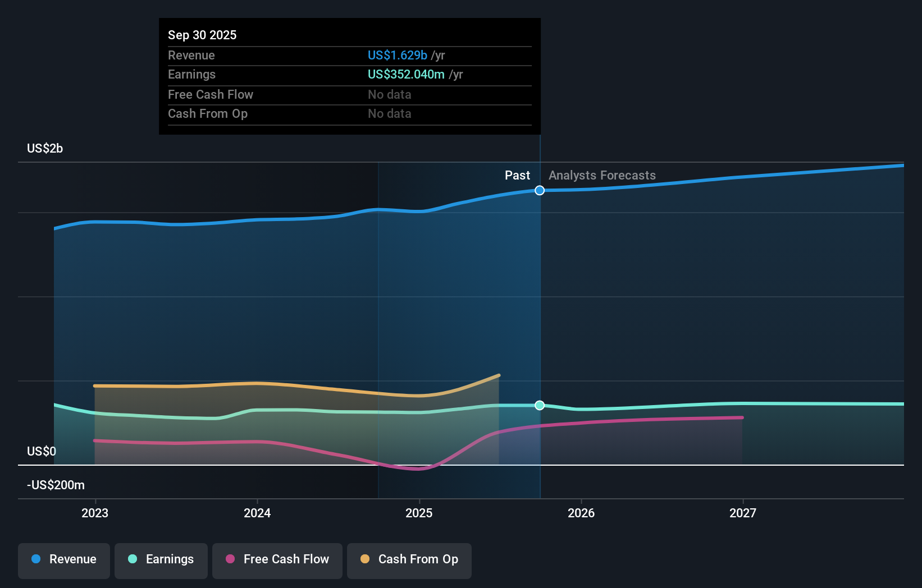Click the Revenue value US$1.629b in tooltip
Viewport: 922px width, 588px height.
[x=398, y=55]
